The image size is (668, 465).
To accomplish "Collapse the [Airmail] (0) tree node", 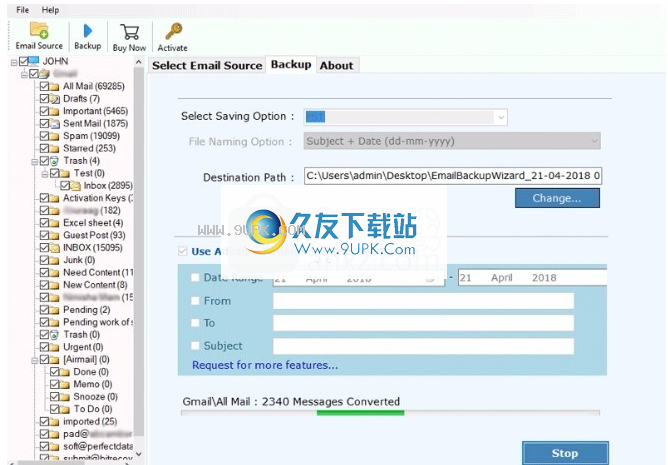I will [x=35, y=361].
